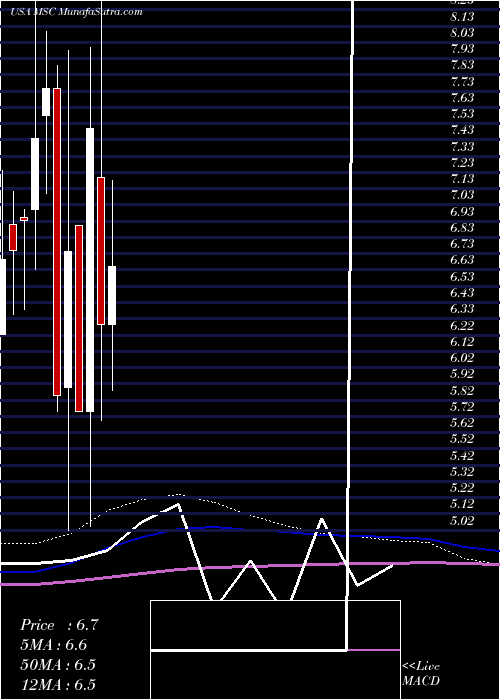
Task: Pick the 7.63 price axis label
Action: pos(463,98)
